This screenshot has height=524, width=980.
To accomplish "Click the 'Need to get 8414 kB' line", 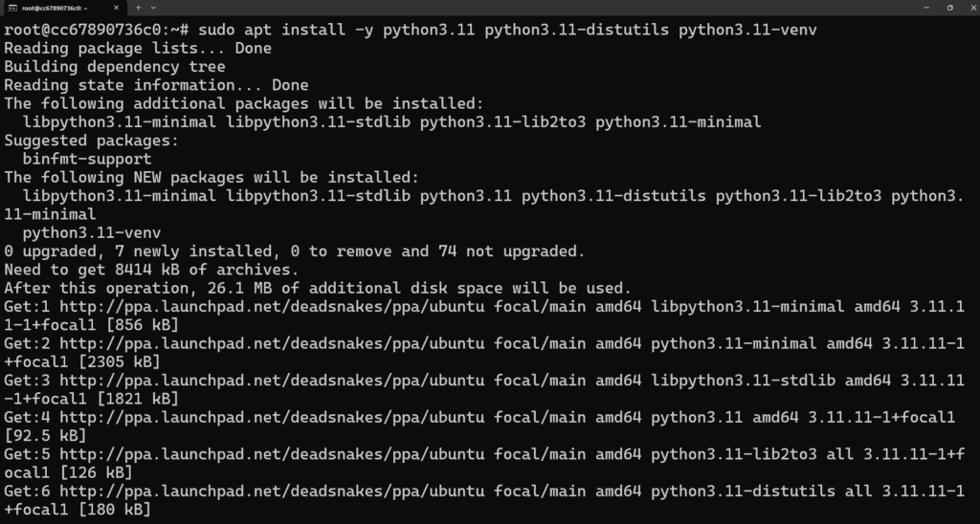I will 151,270.
